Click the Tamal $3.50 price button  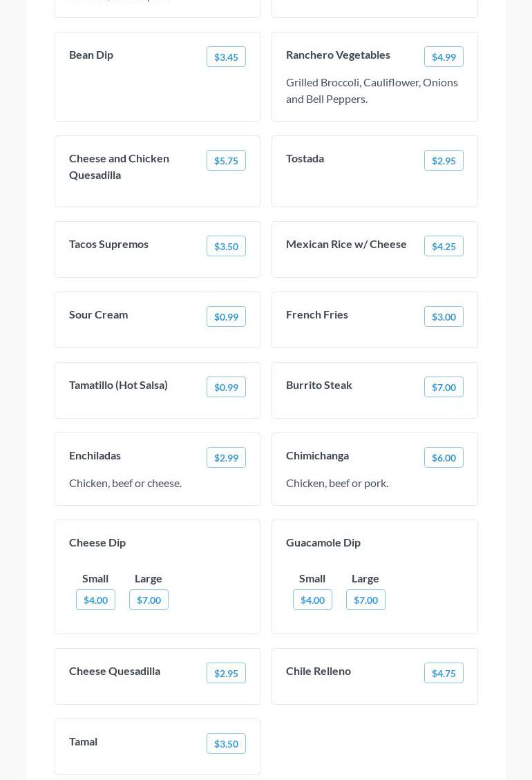[x=226, y=743]
